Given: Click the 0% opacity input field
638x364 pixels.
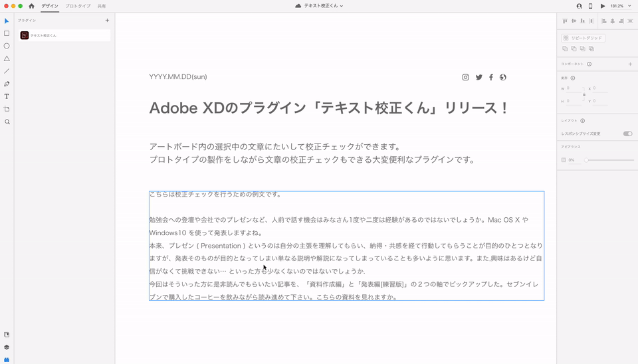Looking at the screenshot, I should (x=574, y=160).
